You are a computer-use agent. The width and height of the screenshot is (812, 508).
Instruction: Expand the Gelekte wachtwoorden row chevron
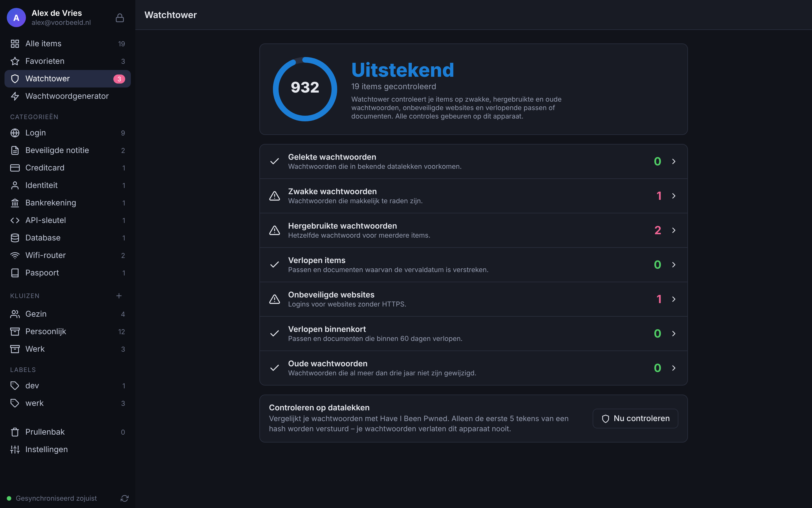point(674,162)
